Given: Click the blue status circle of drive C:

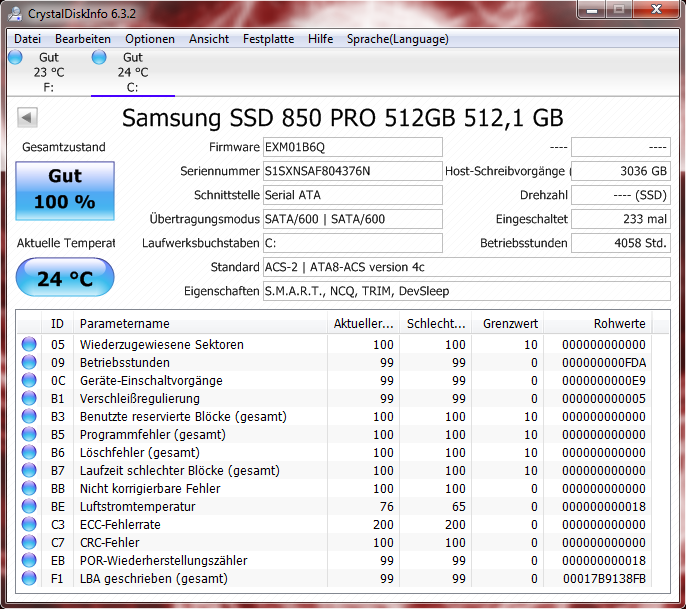Looking at the screenshot, I should (99, 57).
